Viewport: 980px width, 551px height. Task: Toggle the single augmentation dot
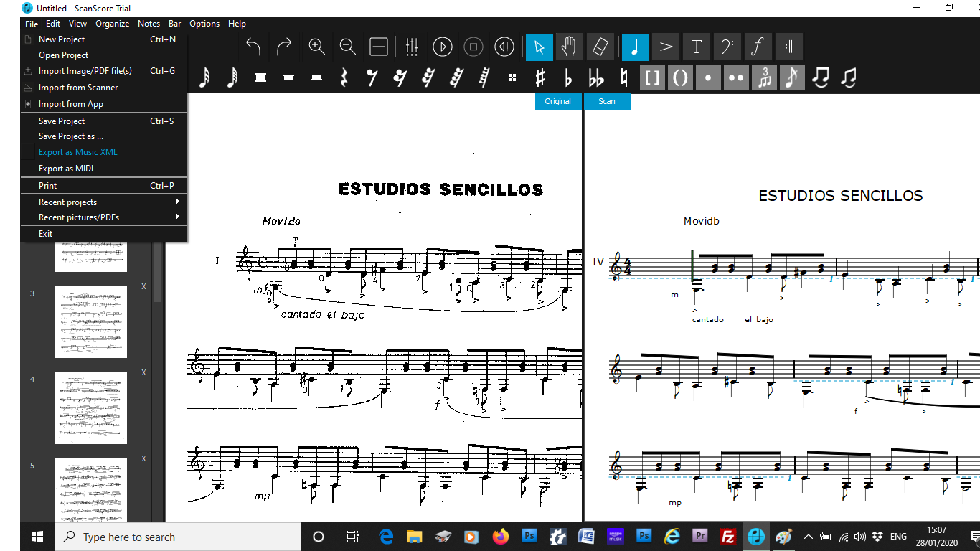708,77
